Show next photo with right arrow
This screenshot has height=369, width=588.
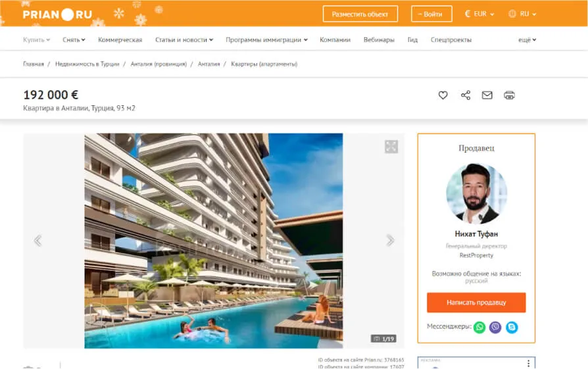tap(390, 241)
